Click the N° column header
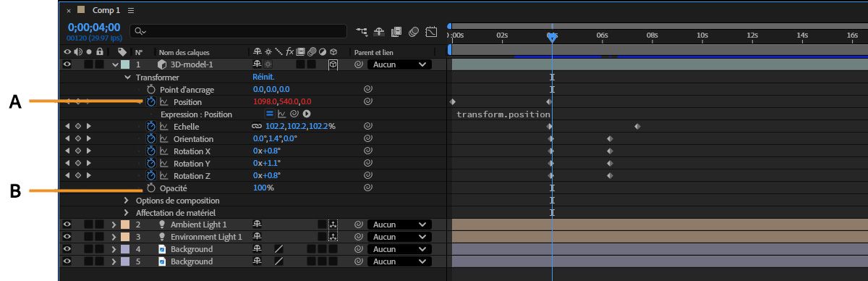This screenshot has height=281, width=868. click(139, 52)
